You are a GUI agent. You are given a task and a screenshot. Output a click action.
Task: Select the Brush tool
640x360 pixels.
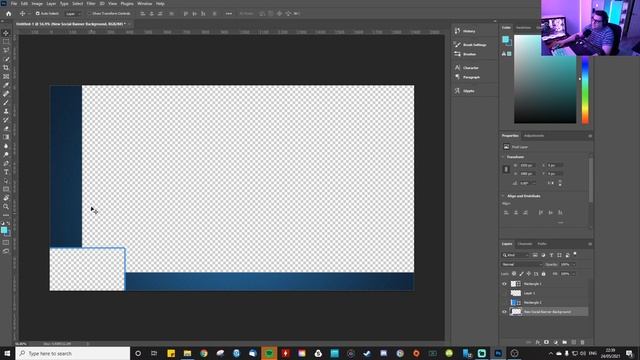tap(6, 102)
